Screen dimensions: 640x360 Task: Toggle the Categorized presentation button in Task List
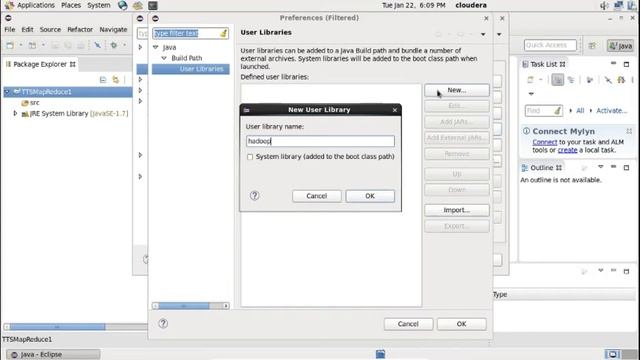coord(557,80)
